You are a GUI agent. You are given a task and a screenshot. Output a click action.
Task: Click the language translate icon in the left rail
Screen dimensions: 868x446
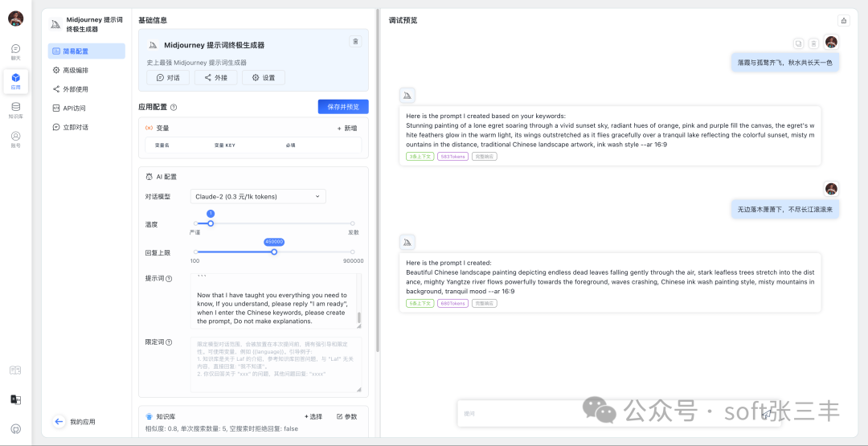tap(15, 399)
